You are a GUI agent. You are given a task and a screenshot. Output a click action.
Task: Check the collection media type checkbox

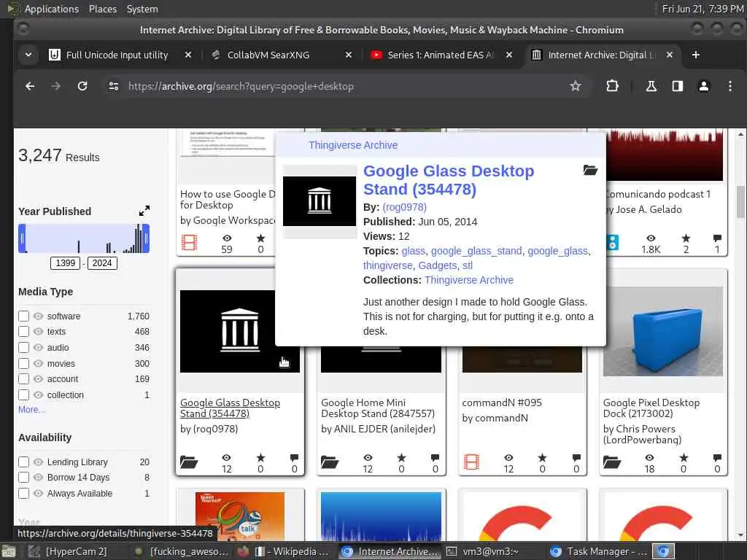(24, 394)
